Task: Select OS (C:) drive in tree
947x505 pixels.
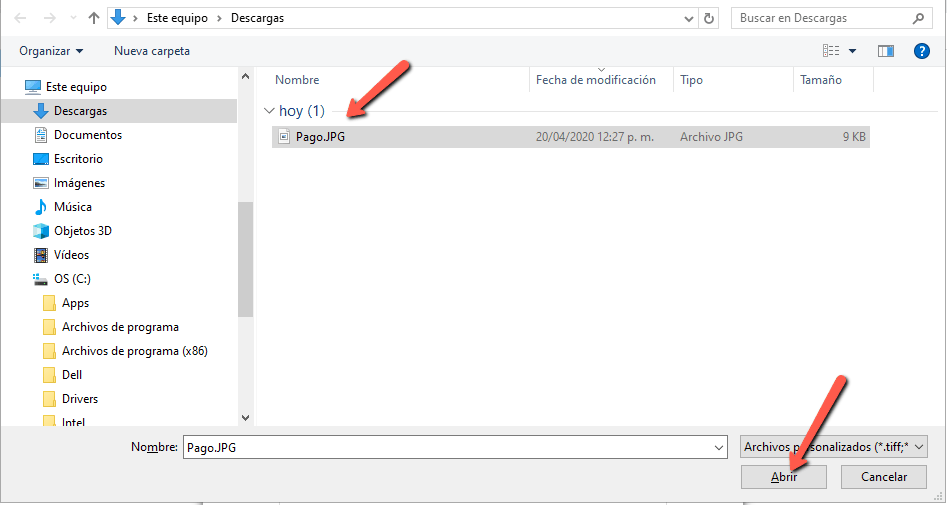Action: tap(74, 279)
